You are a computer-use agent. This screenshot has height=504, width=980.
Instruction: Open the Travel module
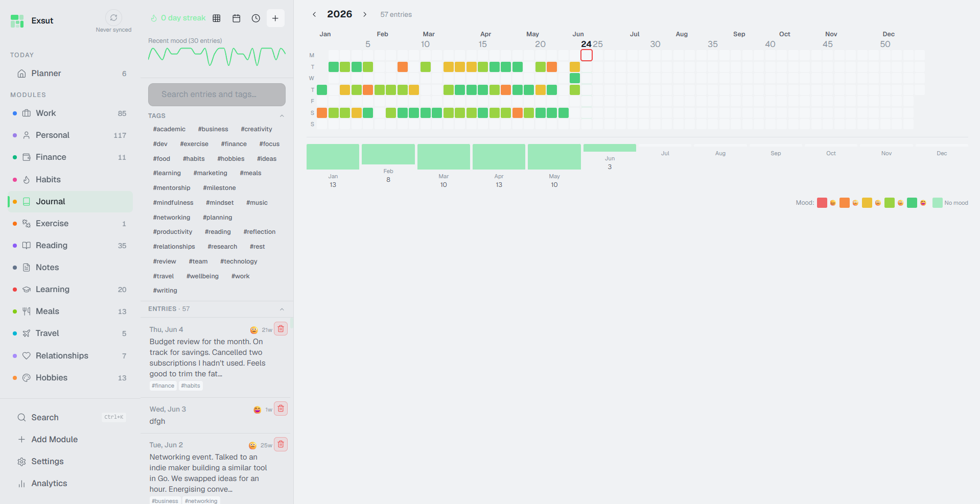(x=70, y=333)
